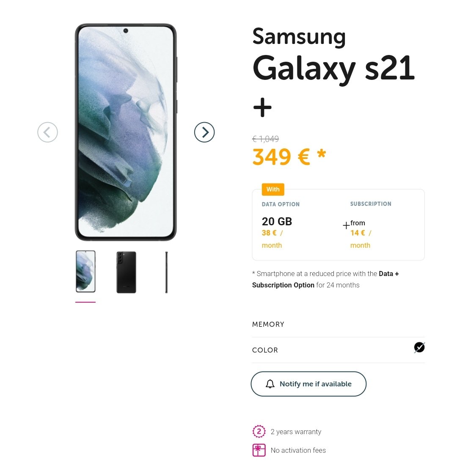Expand the MEMORY section
Screen dimensions: 457x476
pyautogui.click(x=338, y=324)
